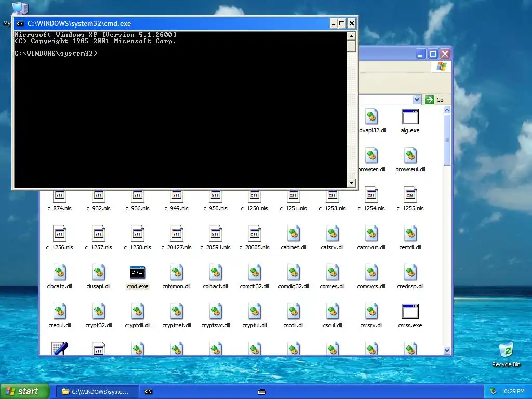The height and width of the screenshot is (399, 532).
Task: Click the file name c_1258.nls
Action: (137, 247)
